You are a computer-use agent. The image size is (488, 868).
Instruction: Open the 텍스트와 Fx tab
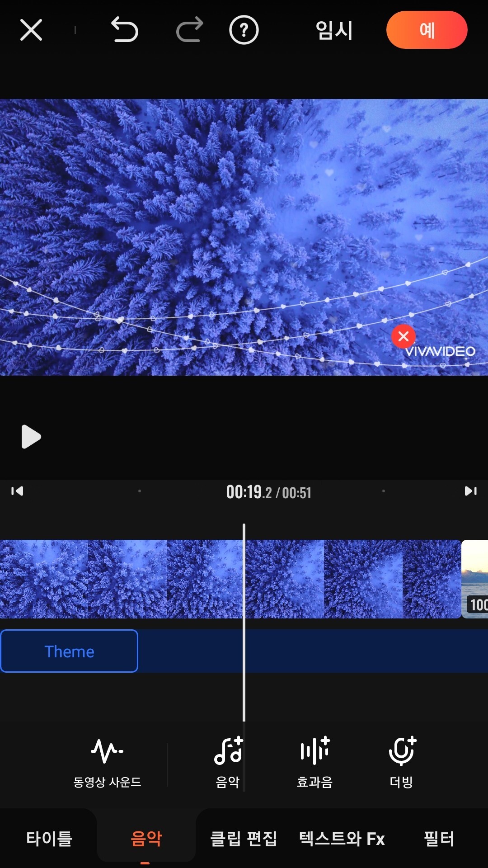tap(342, 839)
